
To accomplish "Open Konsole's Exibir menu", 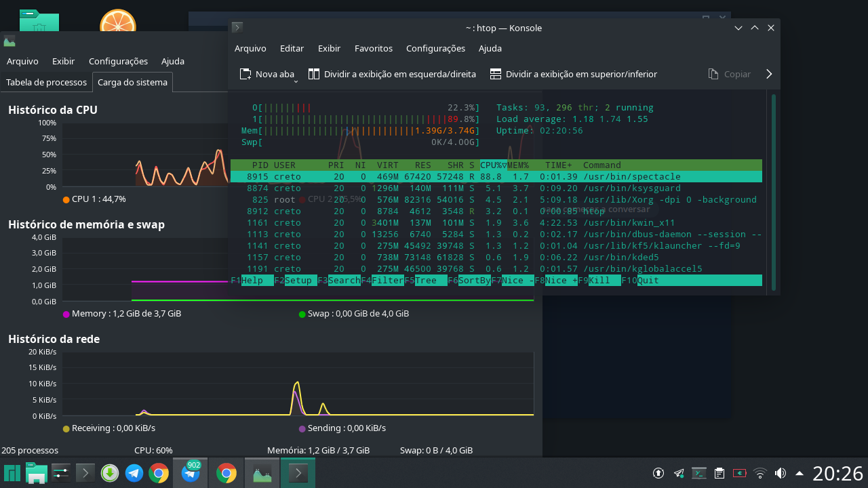I will (329, 49).
